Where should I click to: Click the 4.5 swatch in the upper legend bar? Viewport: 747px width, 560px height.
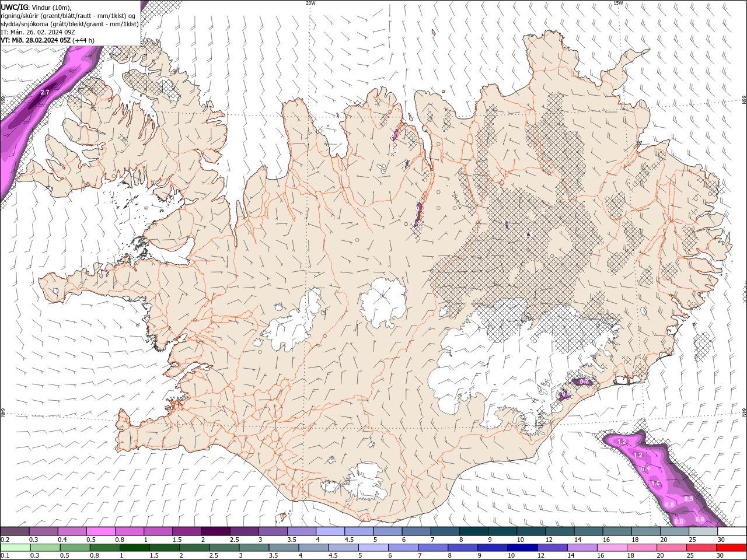[359, 531]
